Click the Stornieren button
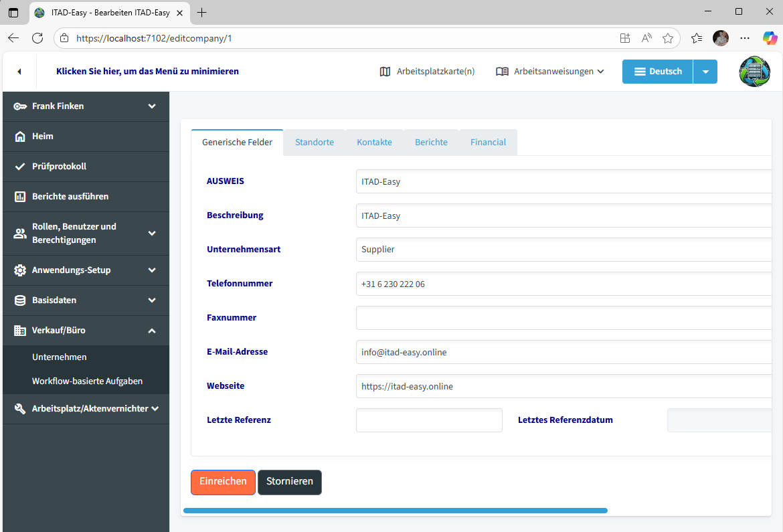The width and height of the screenshot is (783, 532). (x=290, y=482)
